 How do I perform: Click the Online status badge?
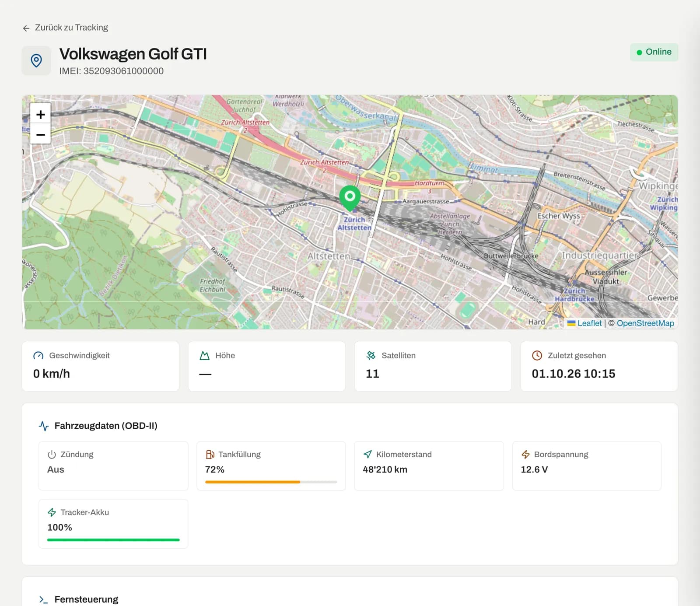pos(654,52)
